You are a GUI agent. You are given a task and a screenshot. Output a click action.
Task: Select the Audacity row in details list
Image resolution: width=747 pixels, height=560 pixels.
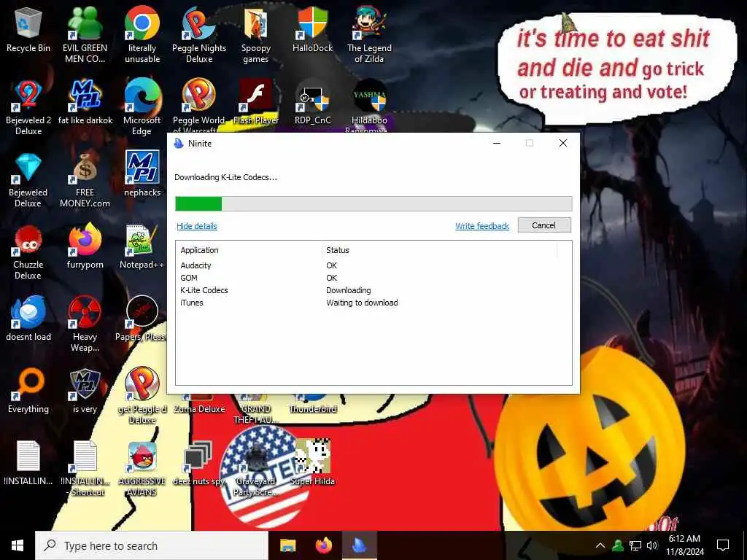coord(373,265)
